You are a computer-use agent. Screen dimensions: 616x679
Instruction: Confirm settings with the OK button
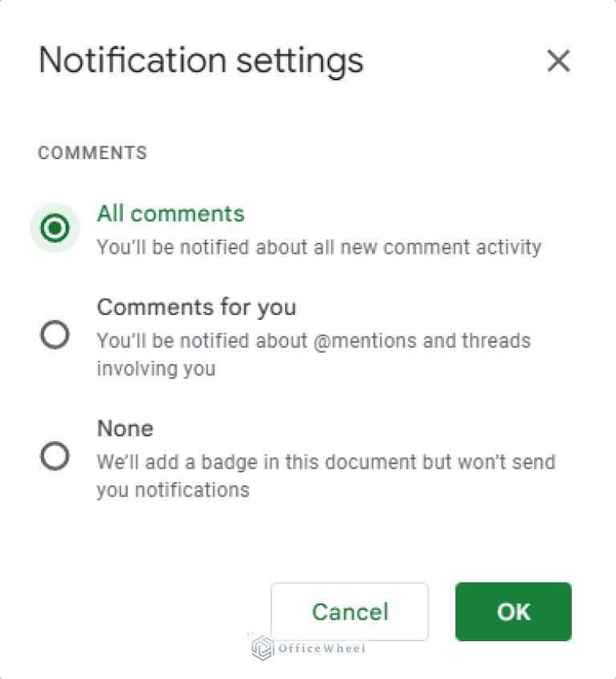point(513,612)
